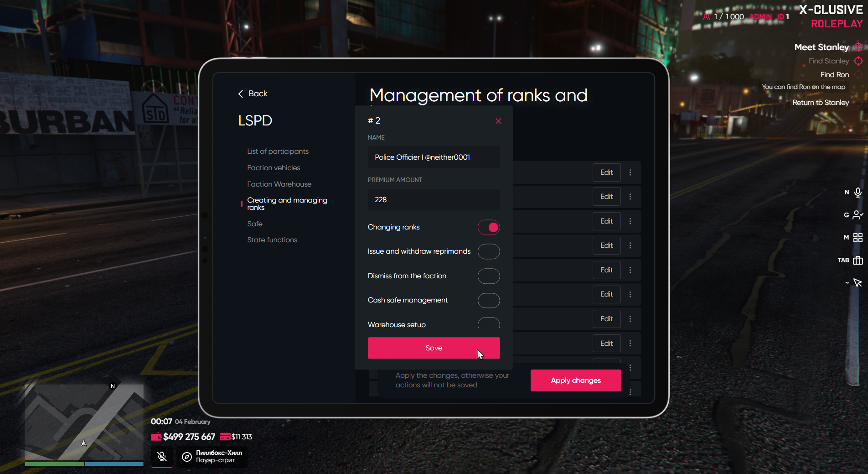Open the inventory bag icon beside TAB

pos(858,260)
